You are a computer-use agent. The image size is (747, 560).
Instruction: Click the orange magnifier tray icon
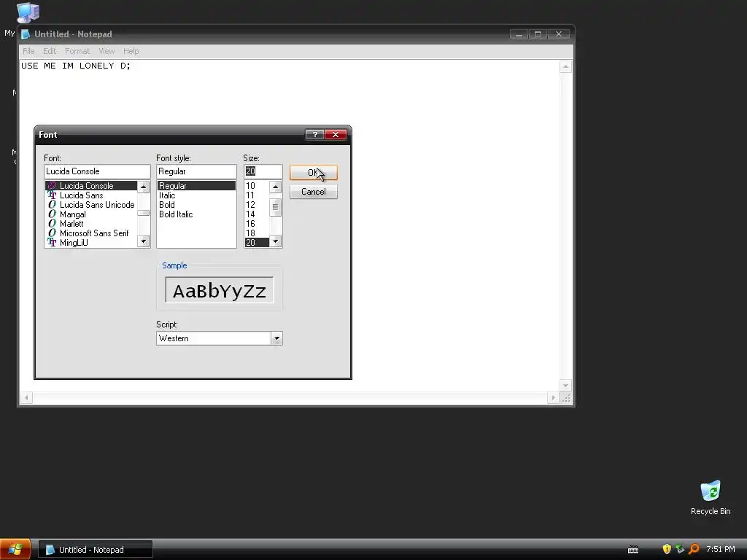(694, 549)
